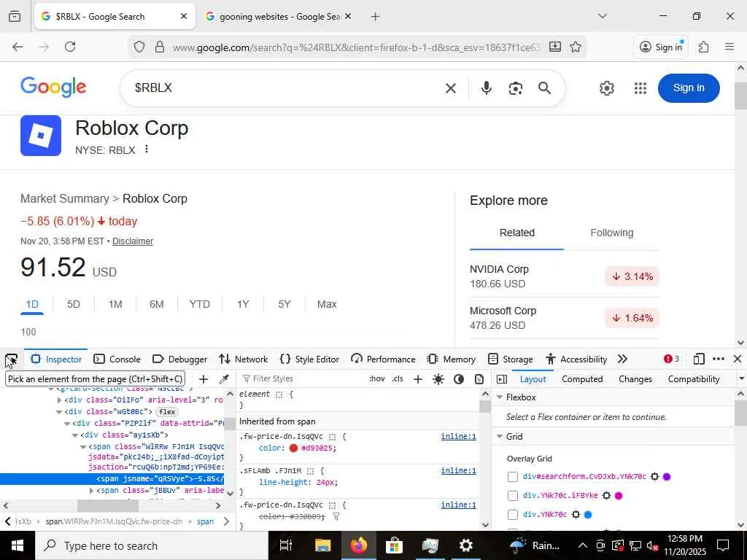Expand the span class jBBUv node
The width and height of the screenshot is (747, 560).
(91, 491)
